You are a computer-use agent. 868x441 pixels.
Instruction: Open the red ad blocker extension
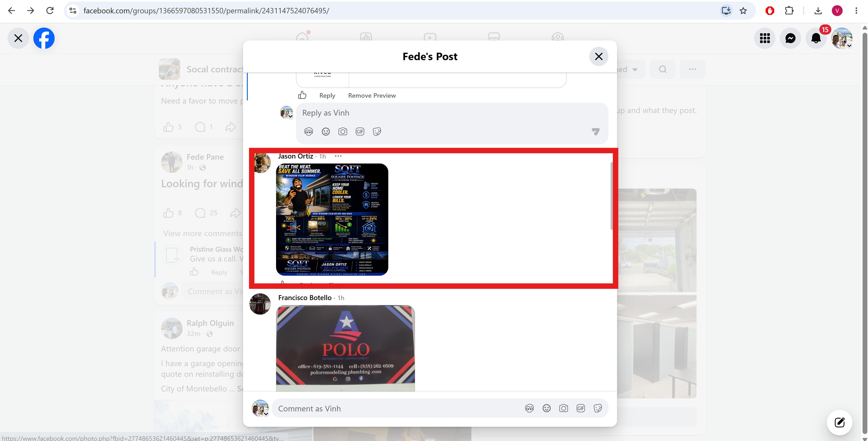click(770, 11)
